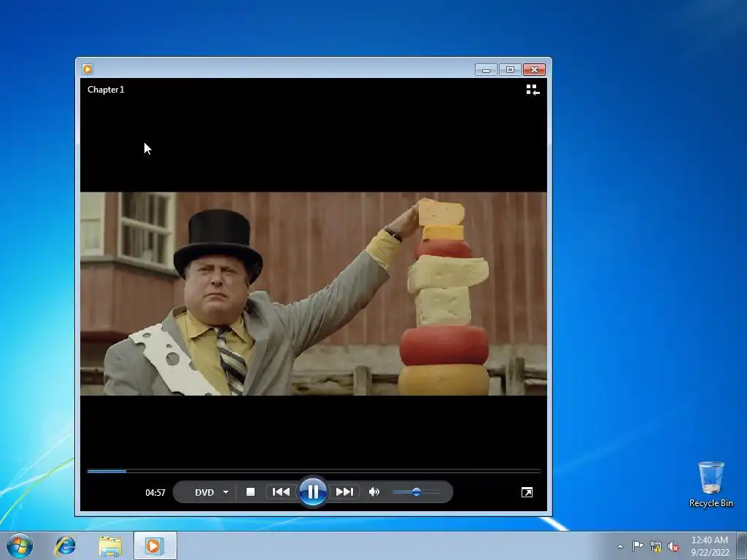
Task: Click the DVD button label
Action: pos(204,492)
